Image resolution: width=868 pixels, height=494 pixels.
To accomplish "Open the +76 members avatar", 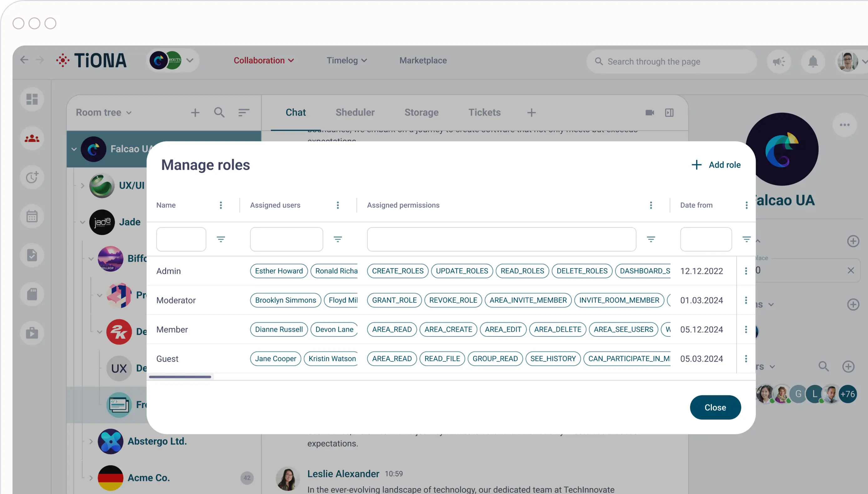I will tap(847, 394).
